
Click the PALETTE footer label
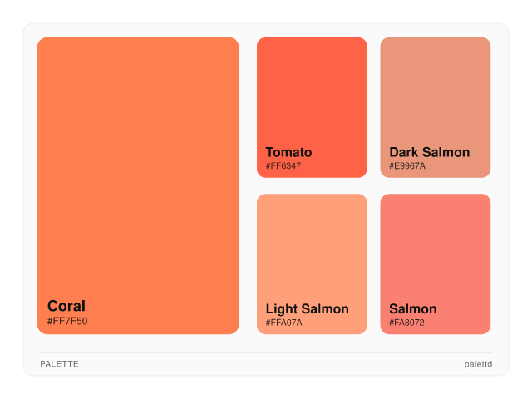[x=59, y=364]
